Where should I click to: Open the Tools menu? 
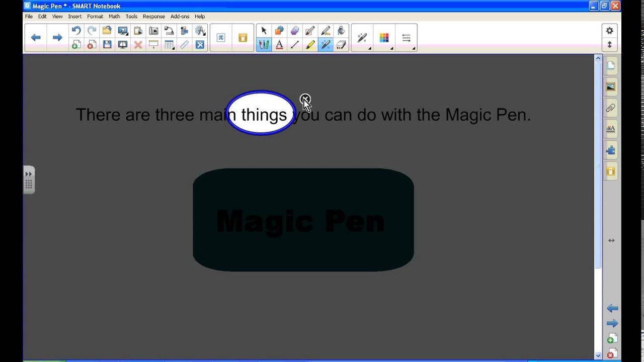[x=131, y=17]
